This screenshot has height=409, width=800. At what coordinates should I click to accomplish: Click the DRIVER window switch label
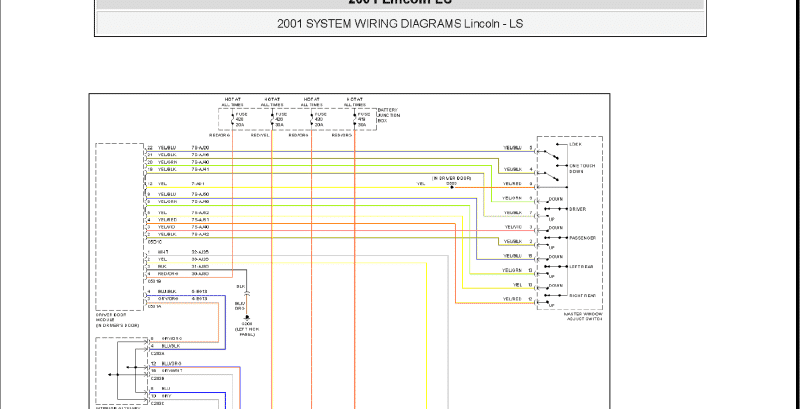click(x=578, y=209)
